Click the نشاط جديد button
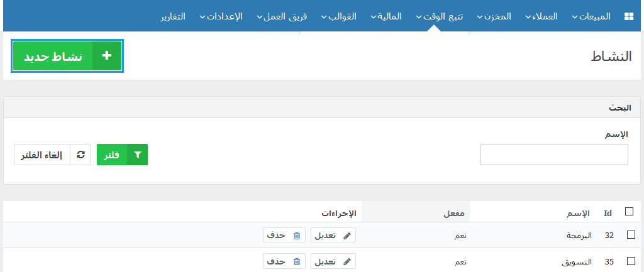This screenshot has width=644, height=272. tap(67, 56)
